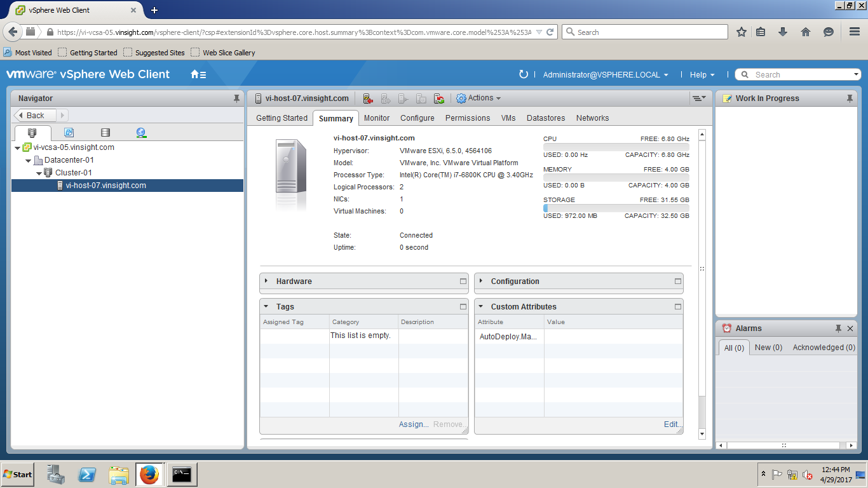The image size is (868, 488).
Task: Open the Help dropdown menu
Action: (x=702, y=74)
